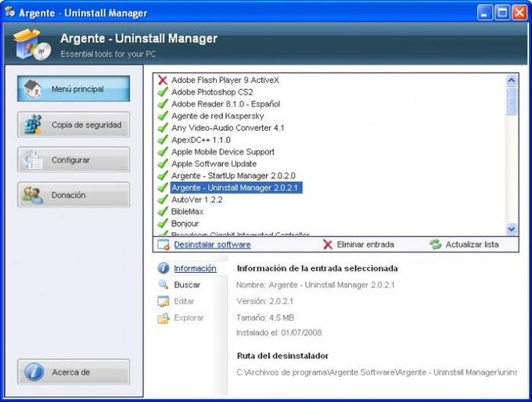
Task: Click Actualizar lista
Action: tap(472, 245)
